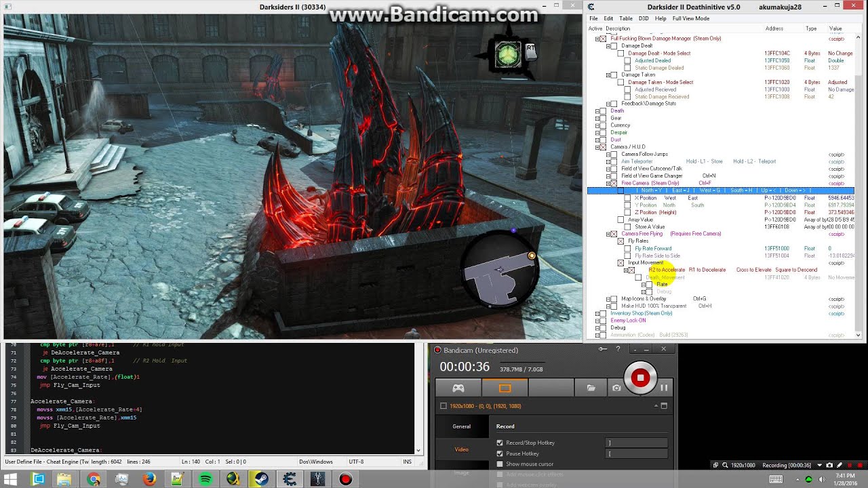
Task: Click Bandicam's key registration icon
Action: pyautogui.click(x=602, y=349)
